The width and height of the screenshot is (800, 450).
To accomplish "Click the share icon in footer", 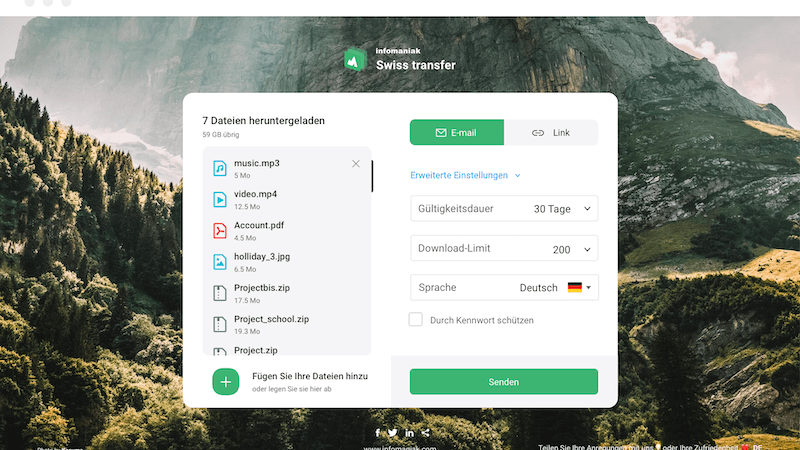I will (x=425, y=433).
